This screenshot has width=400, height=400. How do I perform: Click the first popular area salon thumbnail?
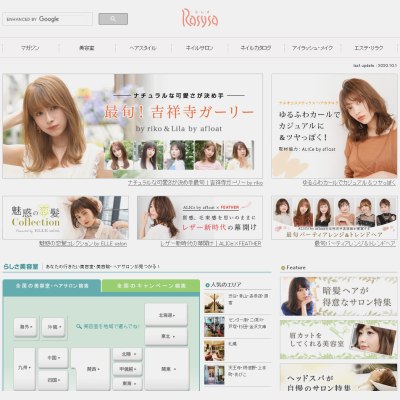coord(214,303)
